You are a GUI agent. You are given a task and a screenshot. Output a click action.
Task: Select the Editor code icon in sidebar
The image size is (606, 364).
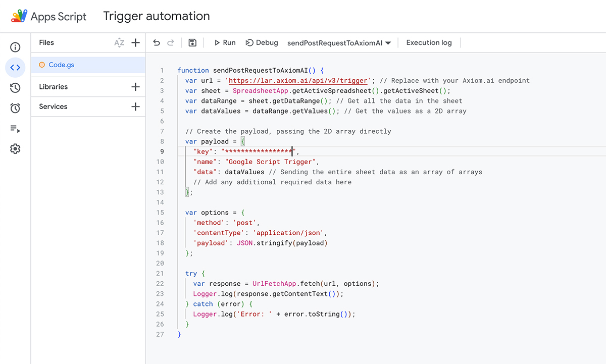point(15,68)
